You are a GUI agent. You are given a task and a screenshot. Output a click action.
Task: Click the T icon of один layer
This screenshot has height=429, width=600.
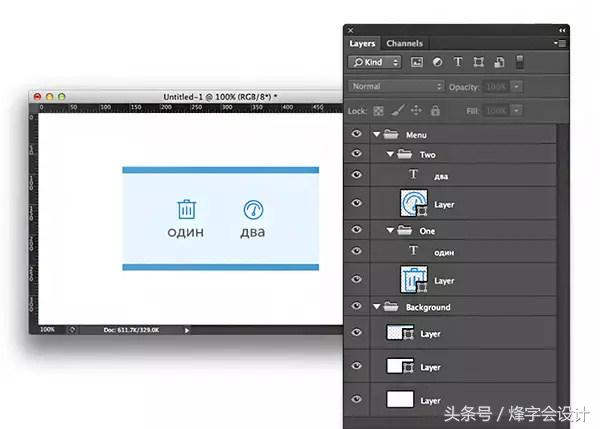click(413, 251)
